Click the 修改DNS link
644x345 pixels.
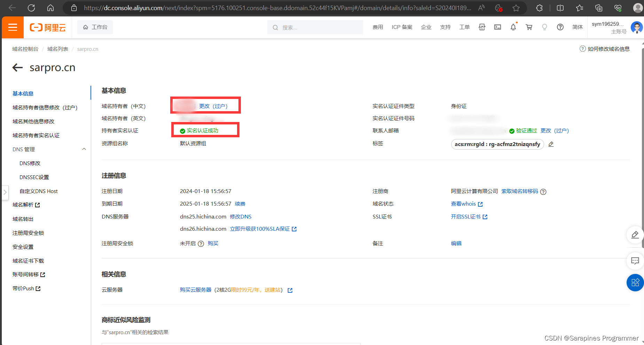point(241,217)
